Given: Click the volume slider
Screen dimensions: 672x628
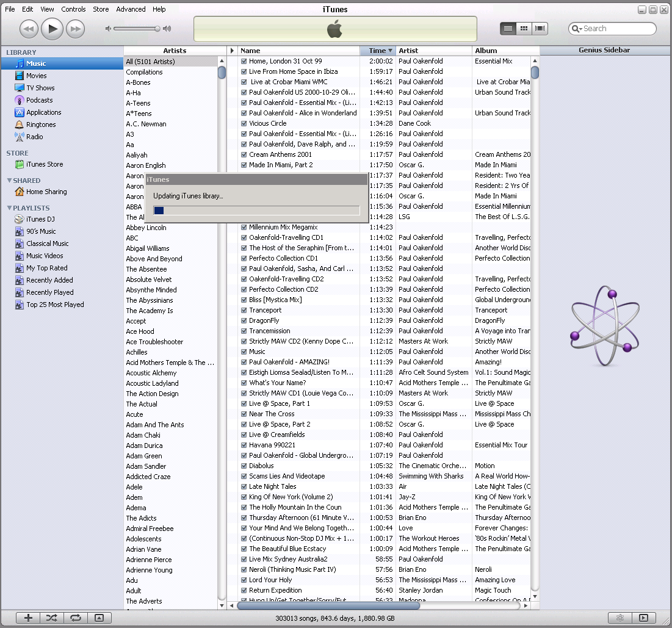Looking at the screenshot, I should tap(135, 29).
